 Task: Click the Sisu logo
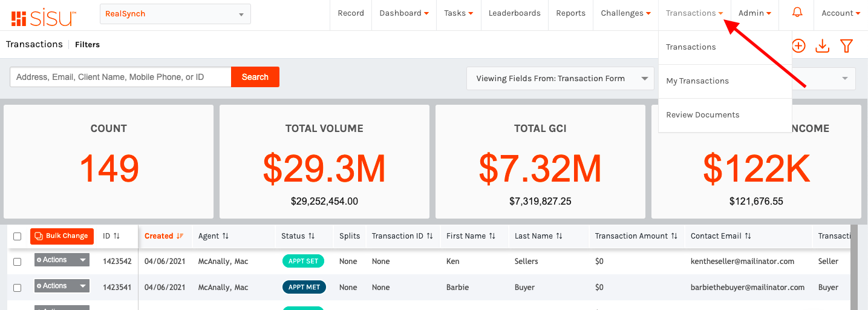tap(44, 18)
